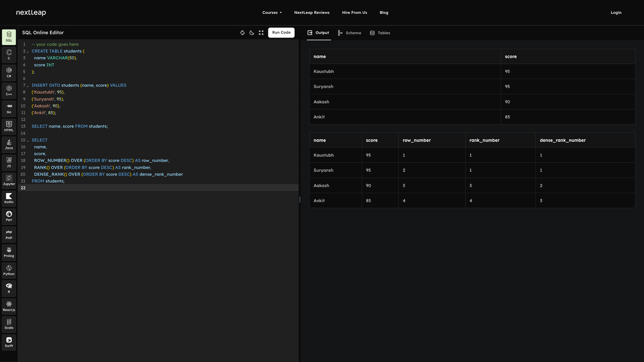Click 'Kaustubh' in the second output table
The width and height of the screenshot is (644, 362).
click(324, 155)
